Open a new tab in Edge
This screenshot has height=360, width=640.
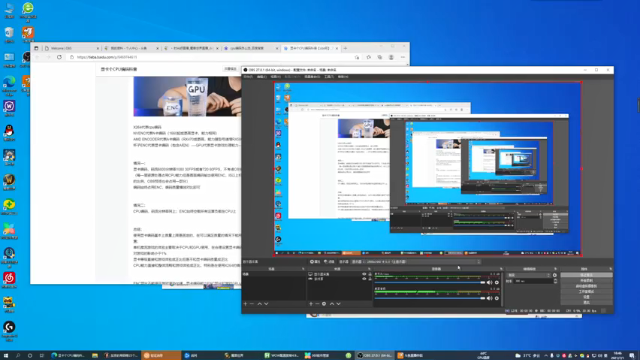(345, 48)
